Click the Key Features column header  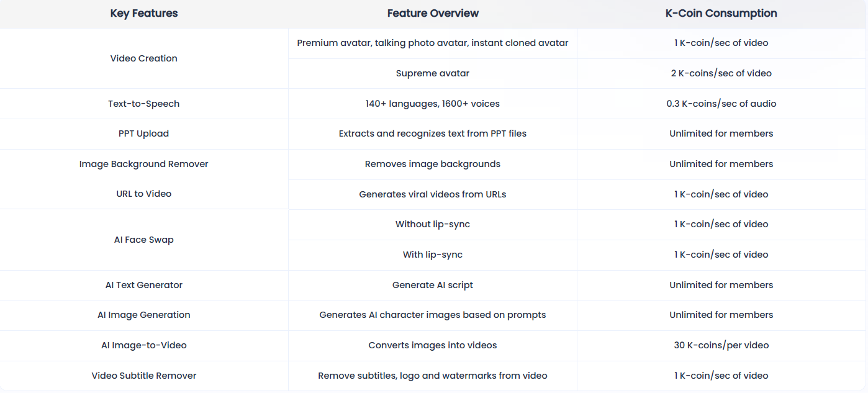[144, 13]
